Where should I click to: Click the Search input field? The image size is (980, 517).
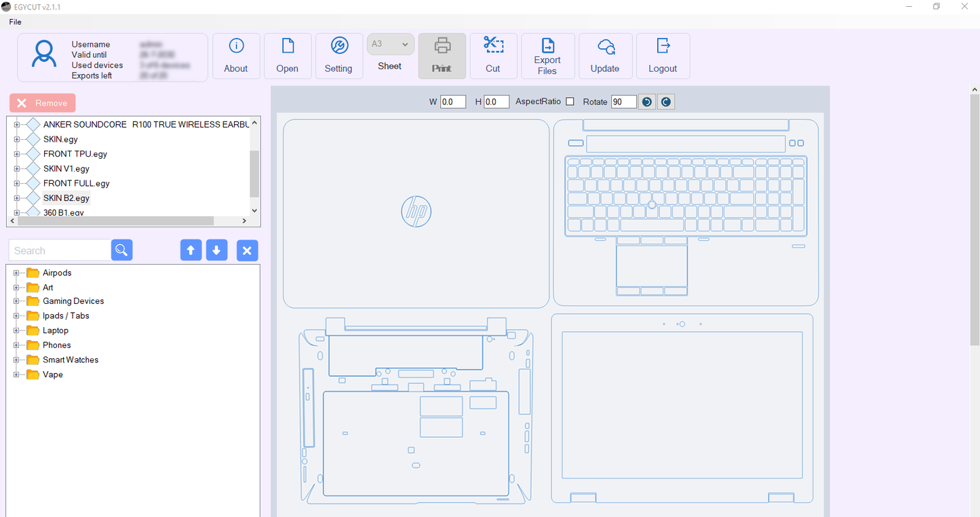coord(60,250)
